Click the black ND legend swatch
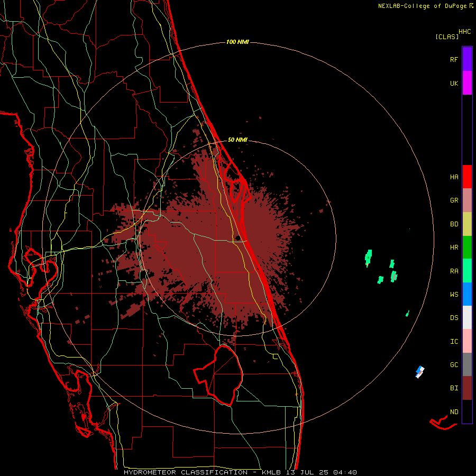 pos(467,411)
